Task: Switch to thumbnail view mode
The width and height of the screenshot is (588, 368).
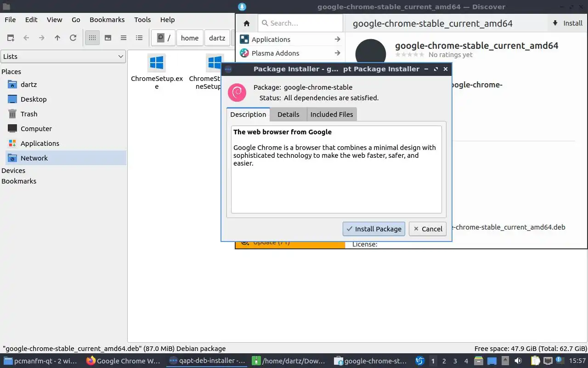Action: pos(108,38)
